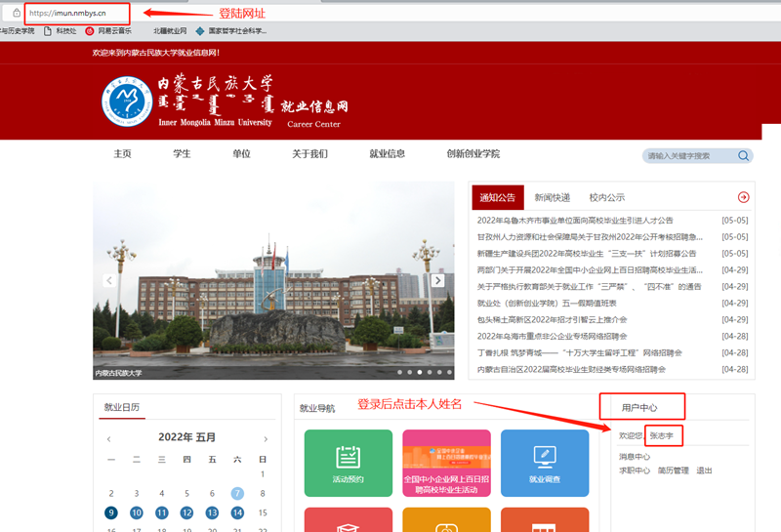The image size is (781, 532).
Task: Open the 北疆就业网 bookmark
Action: (170, 31)
